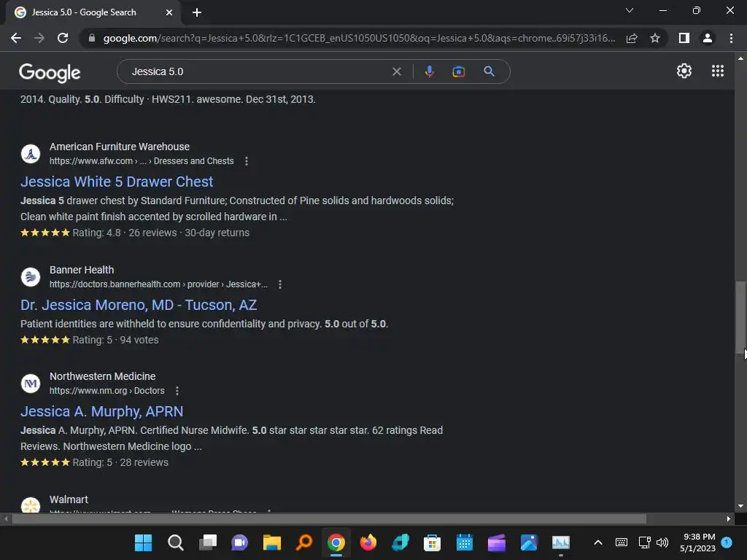Open Chrome profile avatar
Viewport: 747px width, 560px height.
(x=708, y=38)
